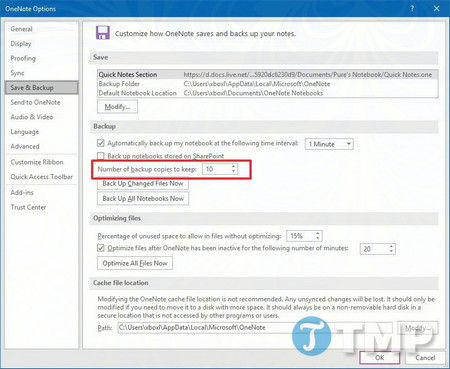Click the OneNote Notebooks default location path
The height and width of the screenshot is (369, 450).
tap(253, 93)
